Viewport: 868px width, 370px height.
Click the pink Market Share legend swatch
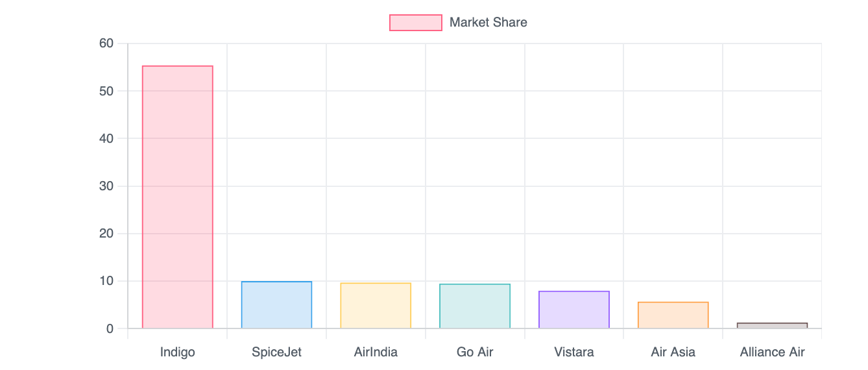(415, 23)
